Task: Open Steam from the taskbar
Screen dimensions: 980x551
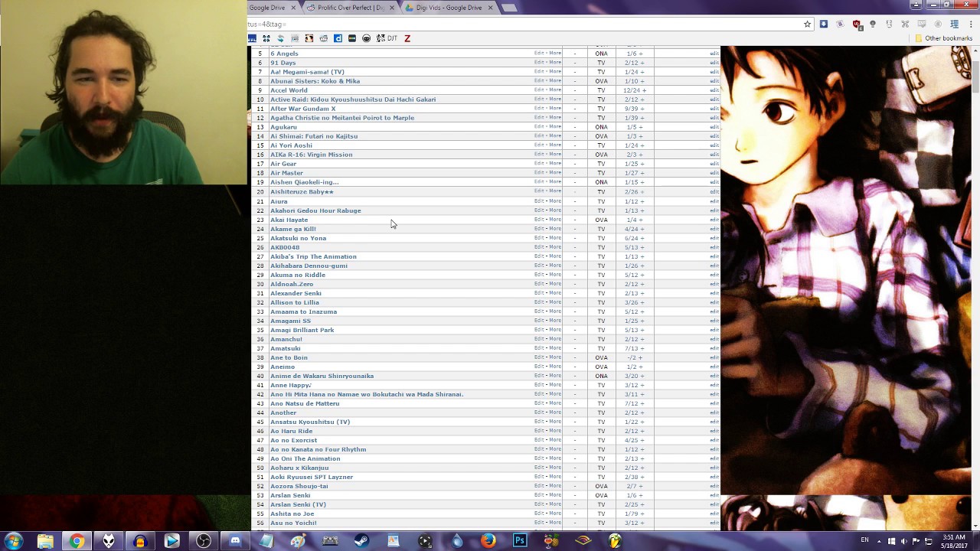Action: (x=361, y=541)
